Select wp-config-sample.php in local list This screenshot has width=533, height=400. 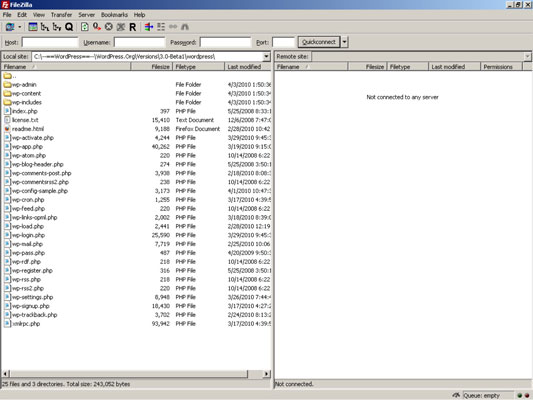pos(40,191)
